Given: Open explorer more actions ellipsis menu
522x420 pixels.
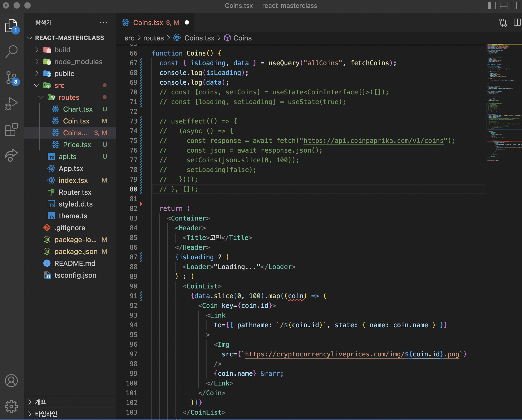Looking at the screenshot, I should 104,23.
